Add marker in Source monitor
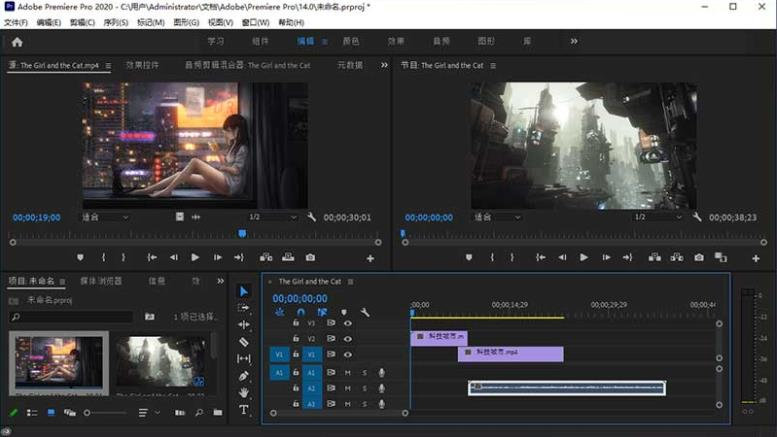Screen dimensions: 777x437 pos(80,257)
